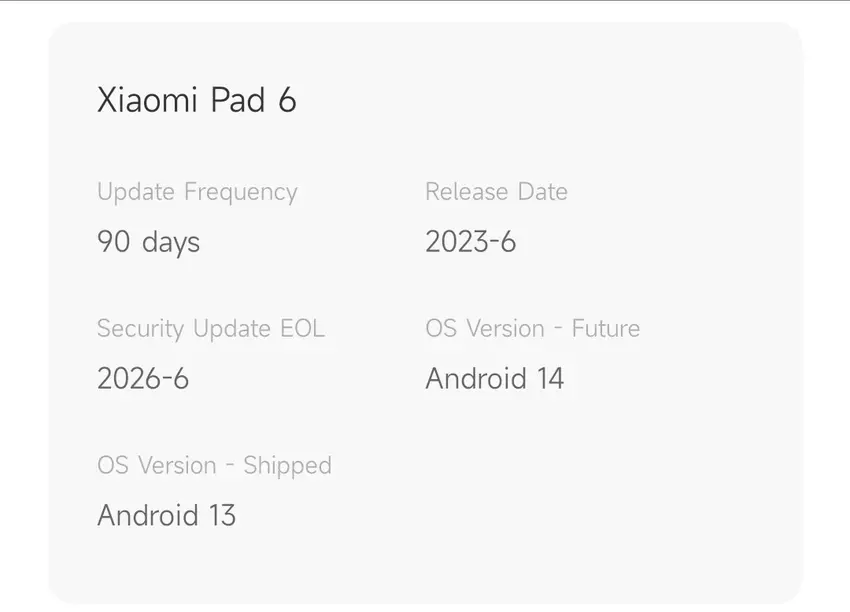Screen dimensions: 850x612
Task: Click the Android 13 shipped version value
Action: click(x=166, y=515)
